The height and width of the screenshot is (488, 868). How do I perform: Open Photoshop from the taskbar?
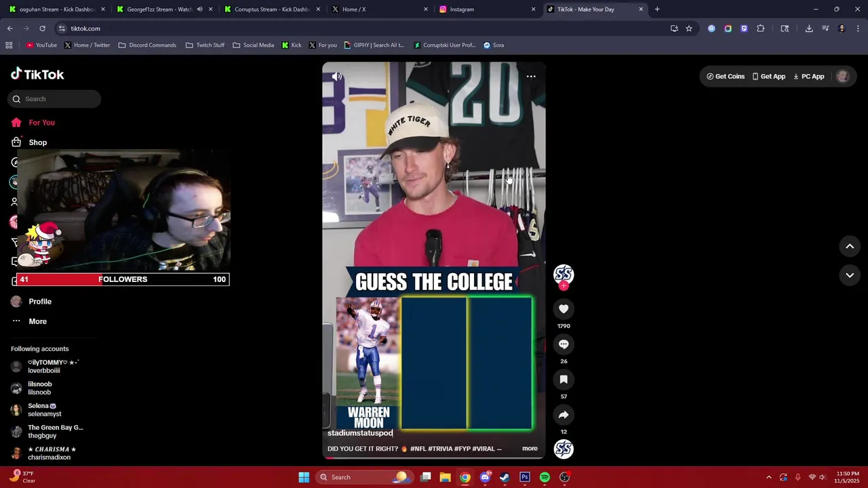coord(525,477)
